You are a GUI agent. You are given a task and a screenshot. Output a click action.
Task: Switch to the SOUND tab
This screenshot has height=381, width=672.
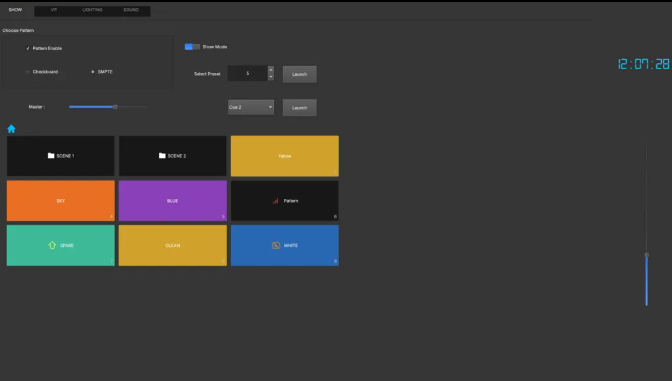click(x=131, y=10)
